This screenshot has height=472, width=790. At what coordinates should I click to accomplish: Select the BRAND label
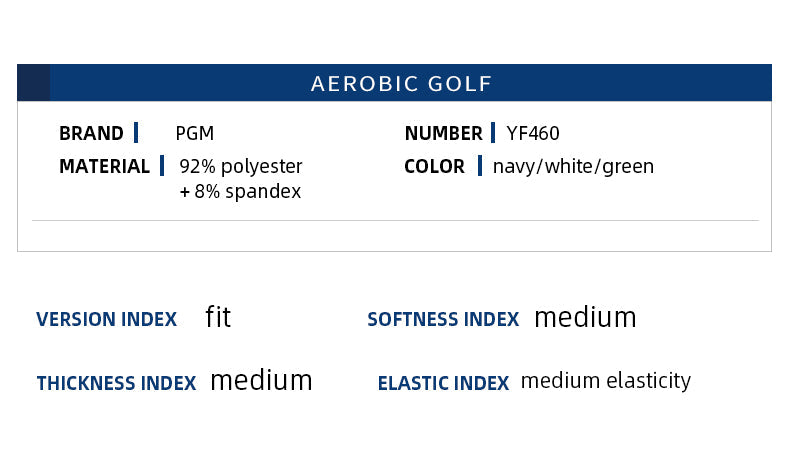point(91,133)
